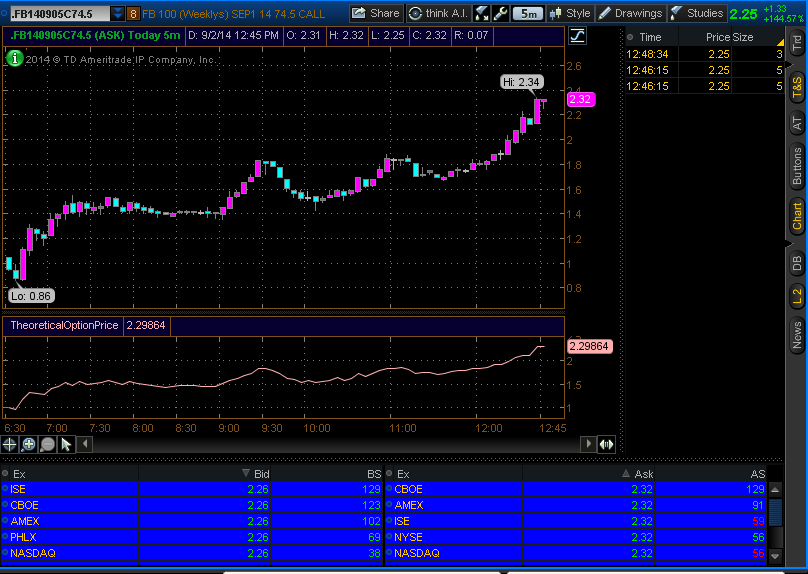Click the scroll chart left arrow
The height and width of the screenshot is (574, 808).
(85, 444)
